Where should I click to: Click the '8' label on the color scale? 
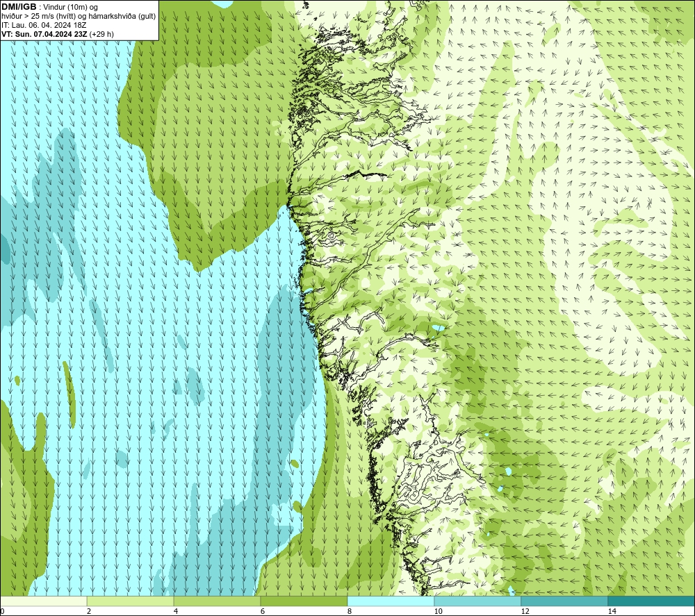(x=350, y=612)
